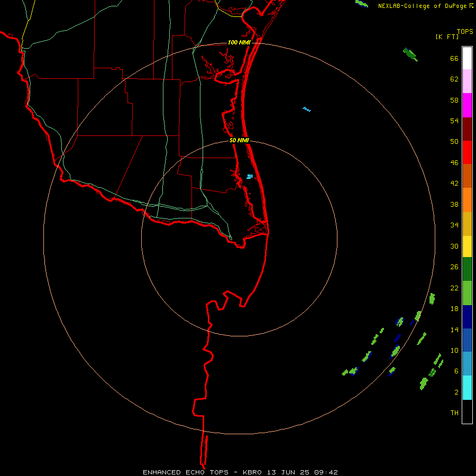Click the legend value '6'
The width and height of the screenshot is (476, 476).
(x=456, y=371)
